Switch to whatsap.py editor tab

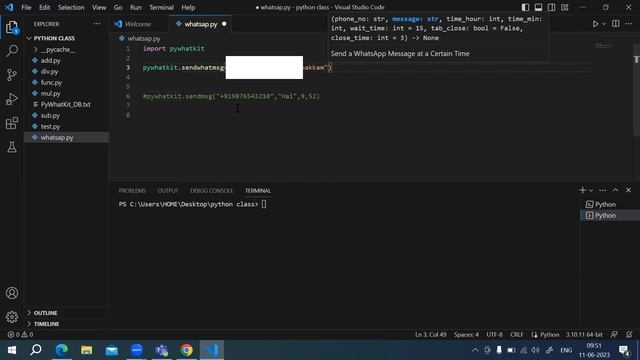tap(200, 24)
